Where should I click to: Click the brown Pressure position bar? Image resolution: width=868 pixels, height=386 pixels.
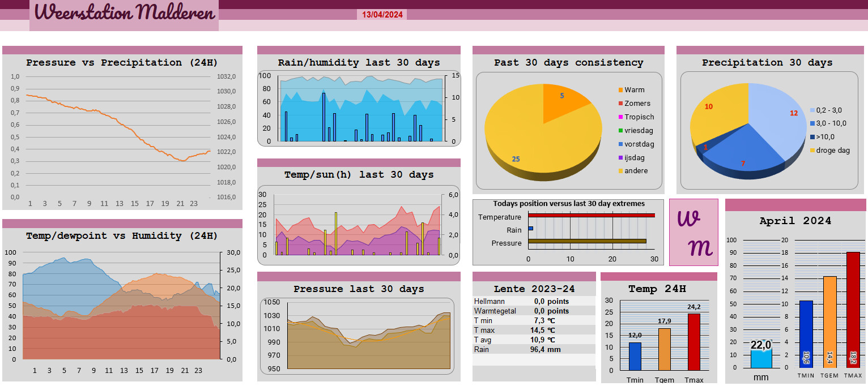588,241
